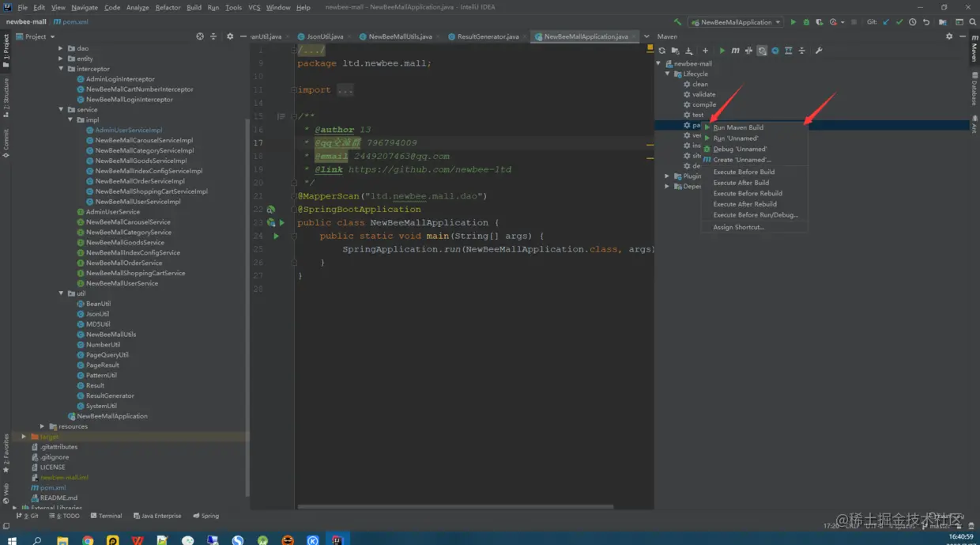The image size is (980, 545).
Task: Run Maven build green play icon
Action: pos(722,51)
